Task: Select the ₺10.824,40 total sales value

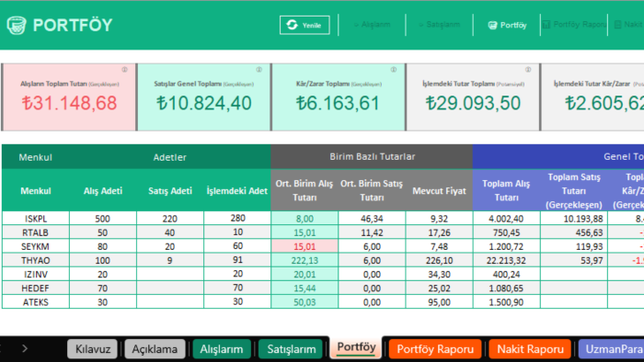Action: click(203, 103)
